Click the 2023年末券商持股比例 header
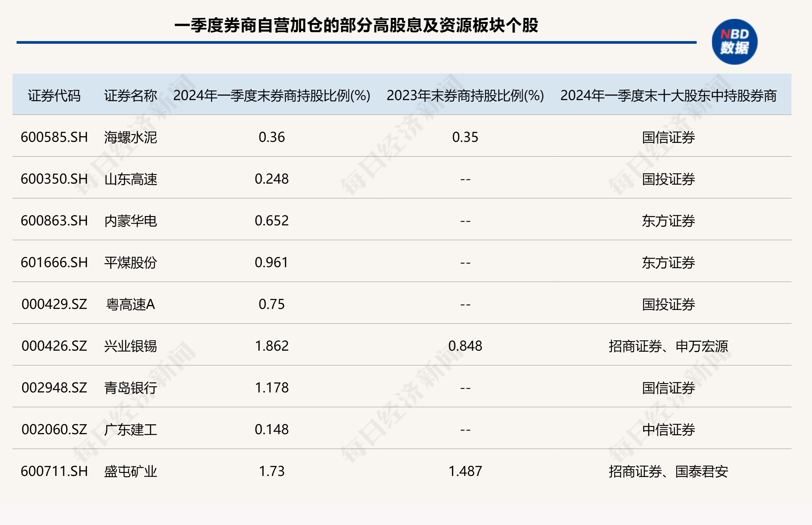 (x=465, y=95)
